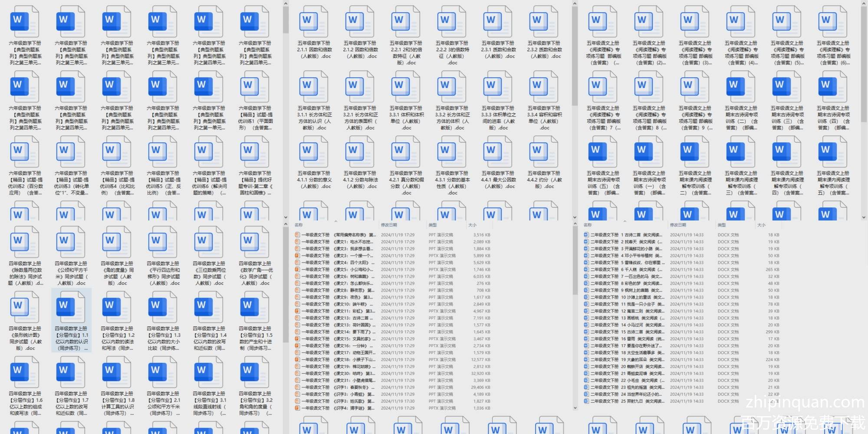Select the 期末古诗词专项训练（四）file icon
The image size is (868, 434).
[833, 87]
